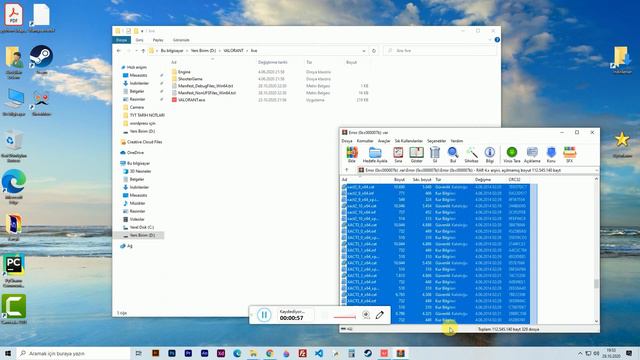Select OneDrive in Explorer sidebar

click(135, 153)
